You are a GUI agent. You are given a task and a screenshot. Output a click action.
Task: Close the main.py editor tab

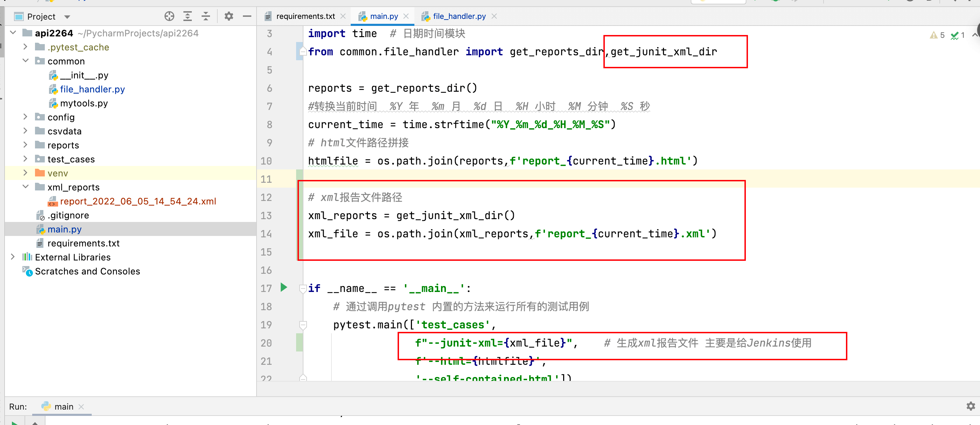tap(406, 16)
